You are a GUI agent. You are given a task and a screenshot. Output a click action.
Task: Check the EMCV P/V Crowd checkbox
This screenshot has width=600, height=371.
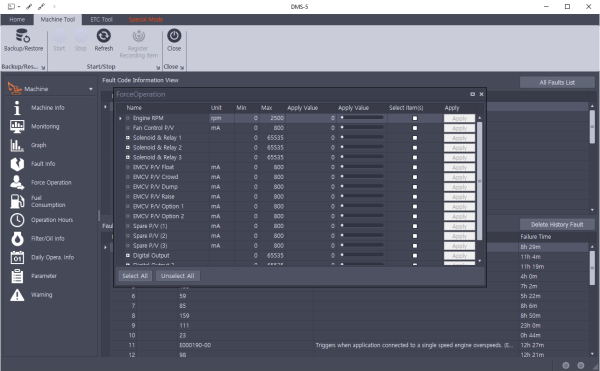tap(415, 177)
